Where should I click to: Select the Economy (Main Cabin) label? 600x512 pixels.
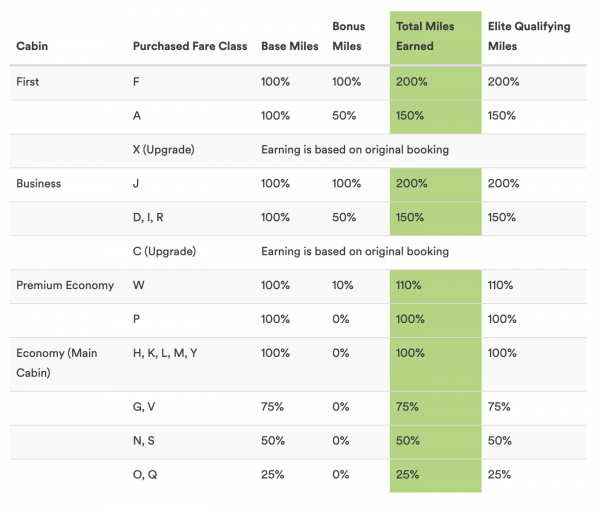57,362
